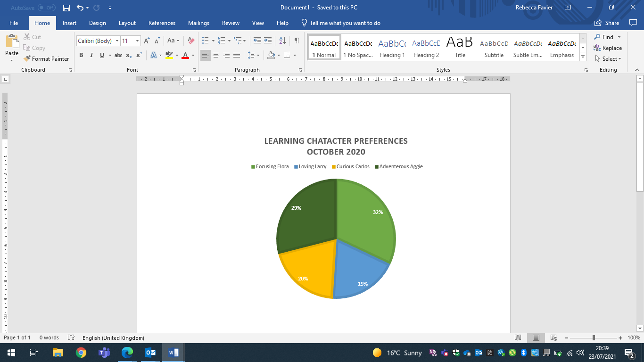Toggle the AutoSave switch
644x362 pixels.
pos(46,8)
